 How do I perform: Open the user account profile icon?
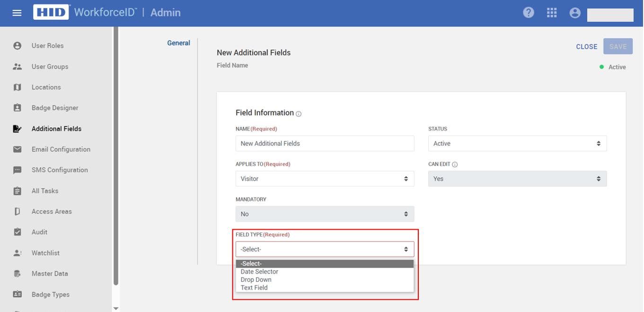click(575, 13)
